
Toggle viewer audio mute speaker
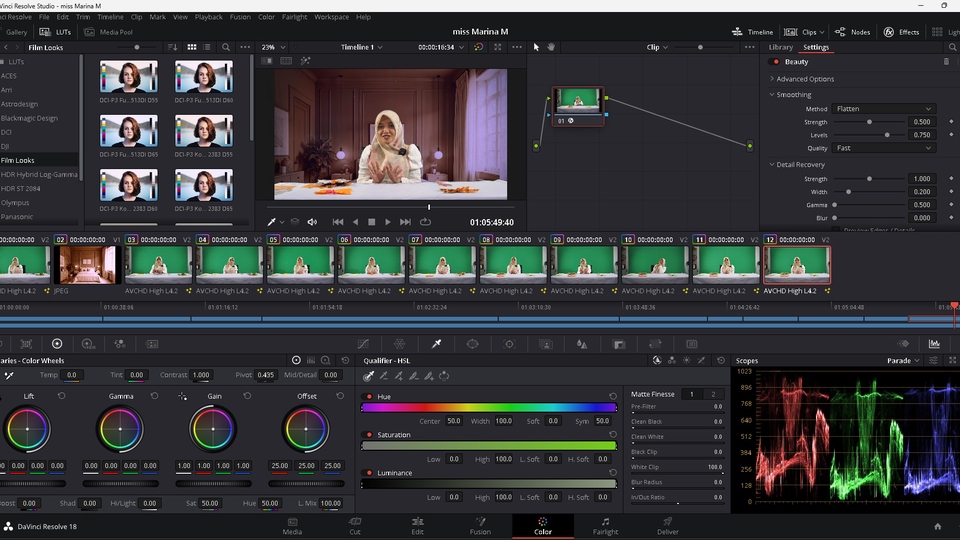point(312,222)
